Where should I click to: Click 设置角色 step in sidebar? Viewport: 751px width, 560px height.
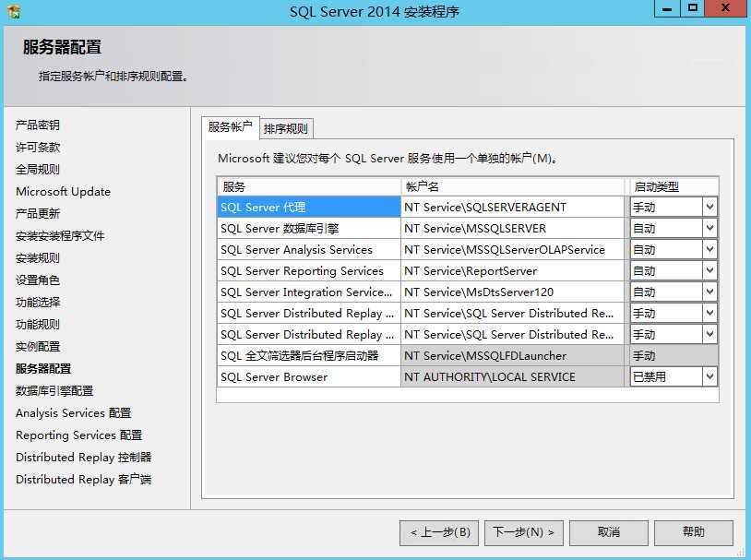coord(38,280)
